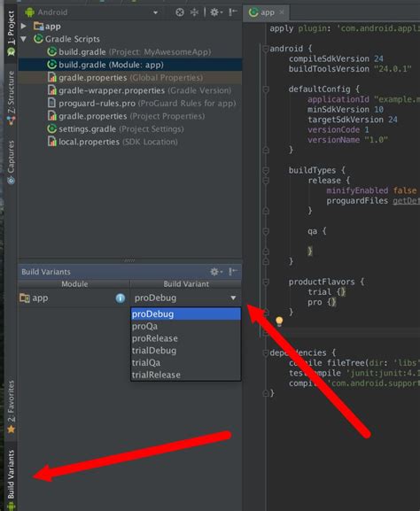This screenshot has height=511, width=420.
Task: Open proguard-rules.pro file
Action: (142, 104)
